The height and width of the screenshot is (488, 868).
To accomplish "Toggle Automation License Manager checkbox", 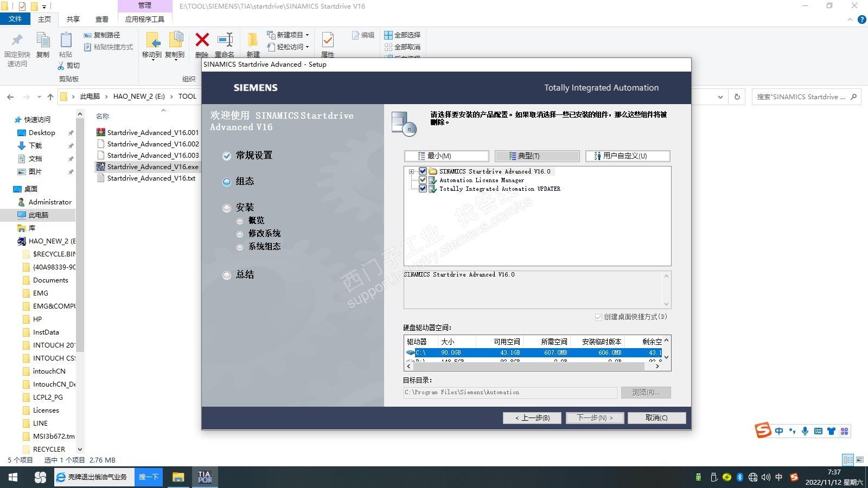I will pyautogui.click(x=423, y=180).
